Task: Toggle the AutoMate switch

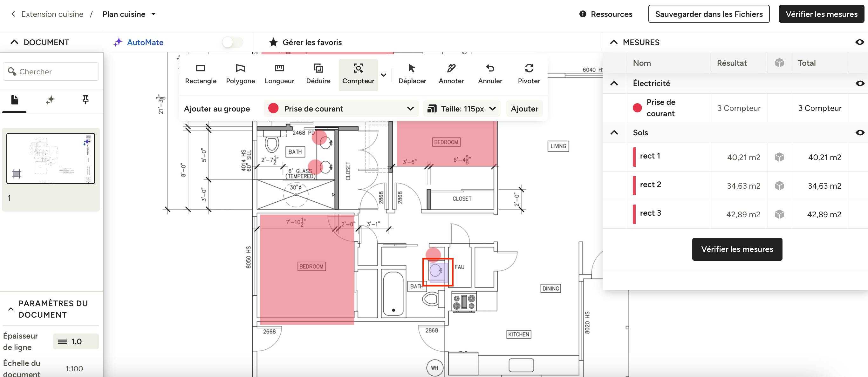Action: 233,43
